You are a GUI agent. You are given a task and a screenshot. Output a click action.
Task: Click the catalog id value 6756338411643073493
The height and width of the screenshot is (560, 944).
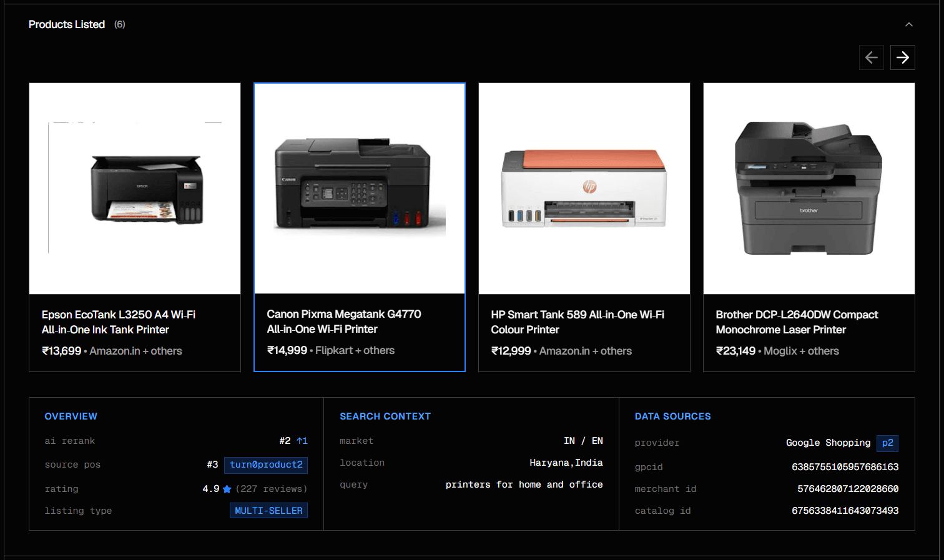(845, 511)
